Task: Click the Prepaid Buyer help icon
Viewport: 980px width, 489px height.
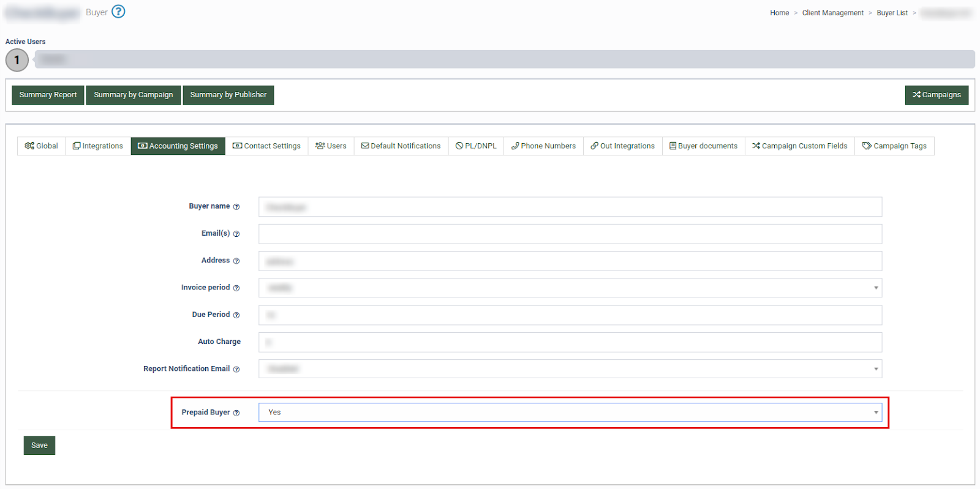Action: coord(236,412)
